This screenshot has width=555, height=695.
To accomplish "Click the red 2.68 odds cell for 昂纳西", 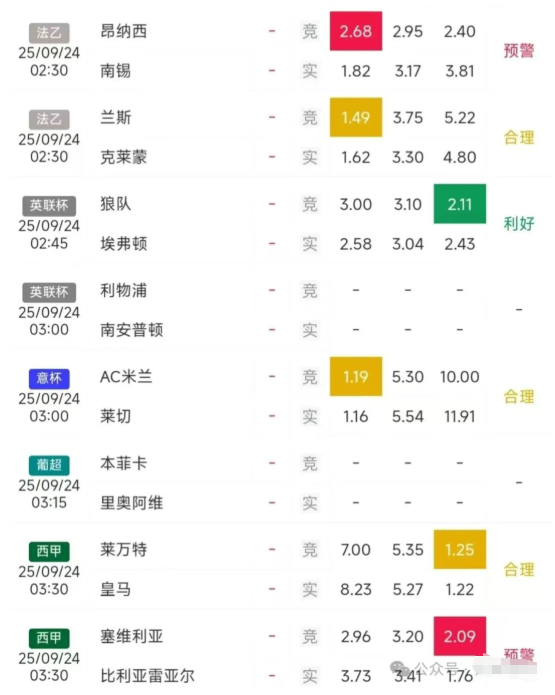I will click(356, 31).
